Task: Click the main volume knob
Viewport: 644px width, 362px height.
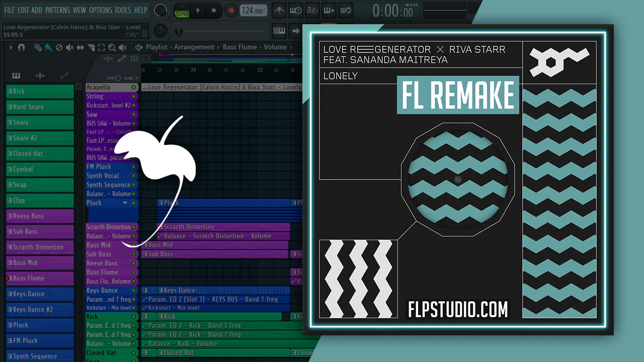Action: tap(160, 10)
